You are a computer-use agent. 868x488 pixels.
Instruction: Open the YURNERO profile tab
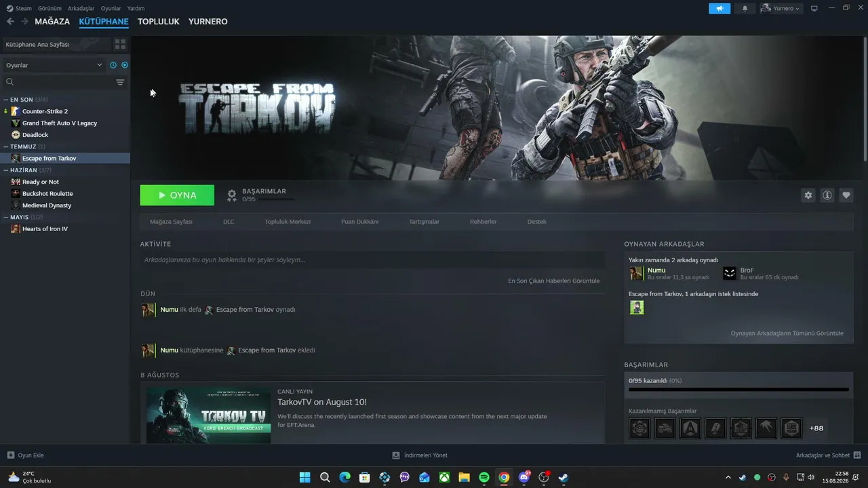[x=208, y=22]
